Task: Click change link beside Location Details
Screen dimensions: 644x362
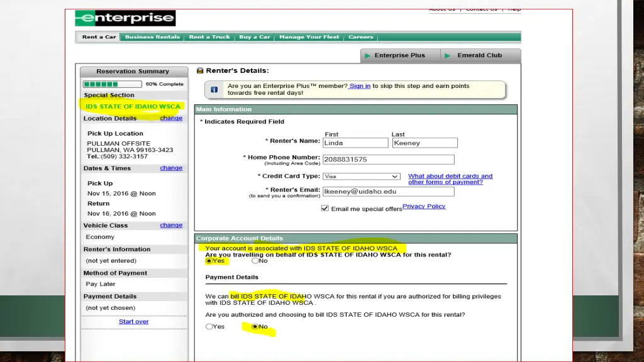Action: pyautogui.click(x=171, y=118)
